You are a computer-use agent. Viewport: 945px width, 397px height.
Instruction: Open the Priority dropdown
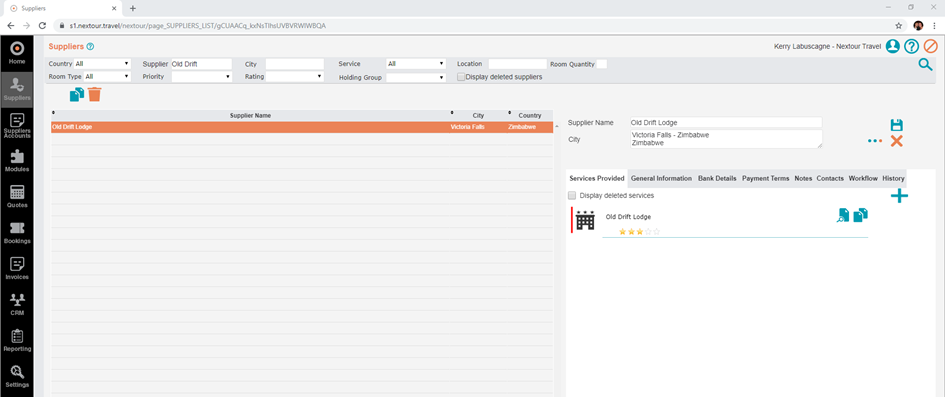point(202,77)
